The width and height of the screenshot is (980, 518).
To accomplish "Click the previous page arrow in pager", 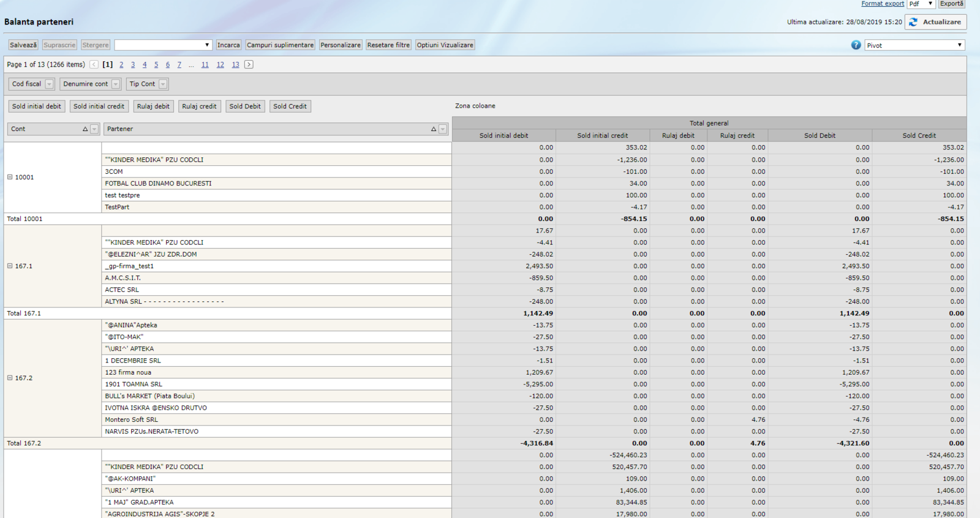I will [94, 64].
